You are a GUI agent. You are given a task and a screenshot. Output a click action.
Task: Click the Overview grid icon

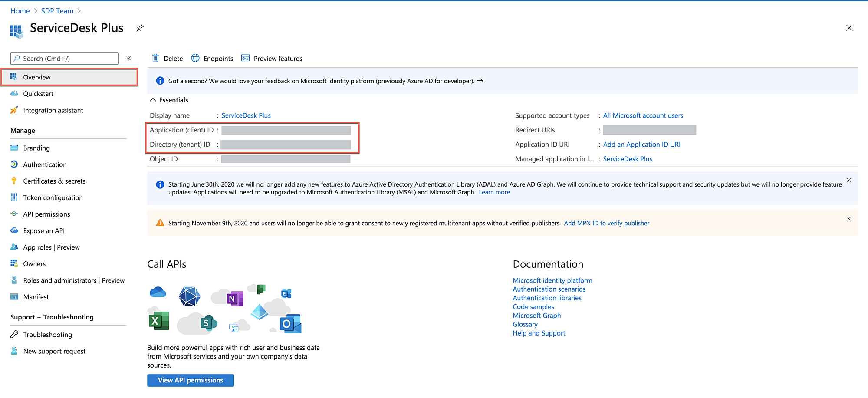click(14, 77)
